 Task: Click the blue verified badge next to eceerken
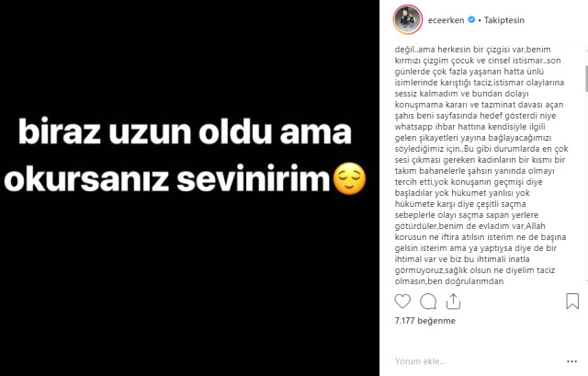coord(471,19)
